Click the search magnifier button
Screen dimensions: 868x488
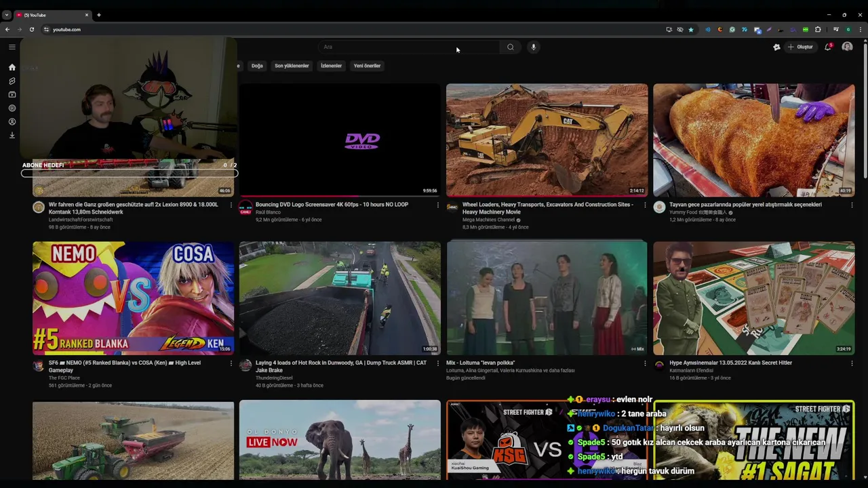510,47
